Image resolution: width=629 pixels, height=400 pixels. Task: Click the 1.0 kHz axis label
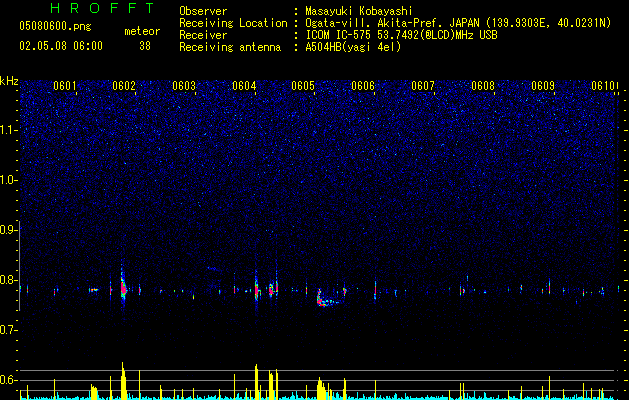pyautogui.click(x=9, y=180)
